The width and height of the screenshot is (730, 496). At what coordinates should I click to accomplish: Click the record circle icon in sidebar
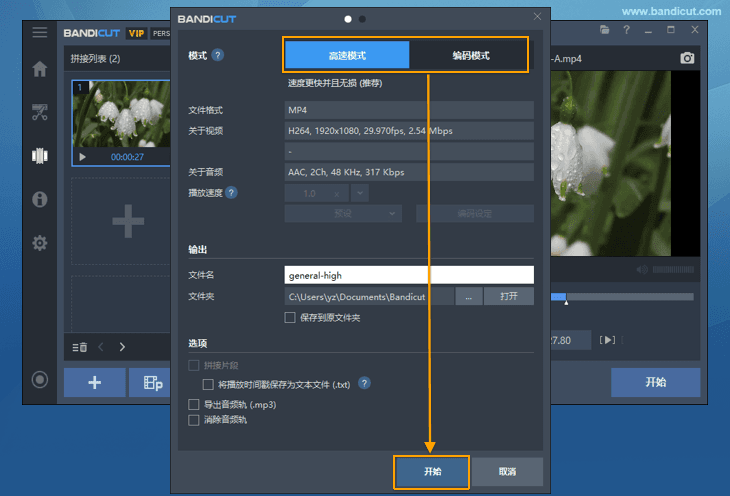coord(40,380)
